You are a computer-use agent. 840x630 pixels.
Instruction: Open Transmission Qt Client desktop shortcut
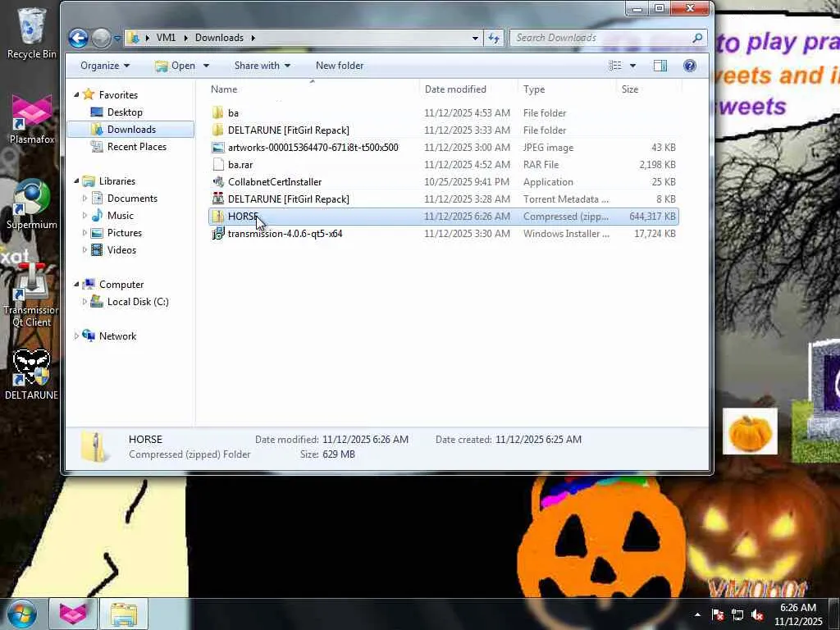[x=32, y=295]
